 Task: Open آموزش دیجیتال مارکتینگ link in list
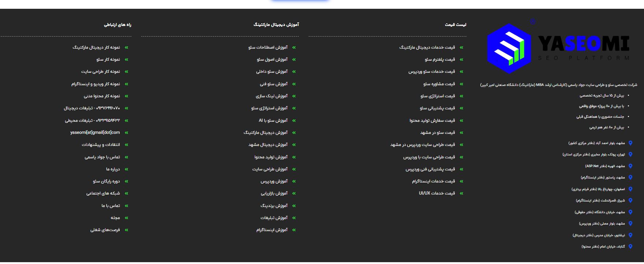coord(265,133)
